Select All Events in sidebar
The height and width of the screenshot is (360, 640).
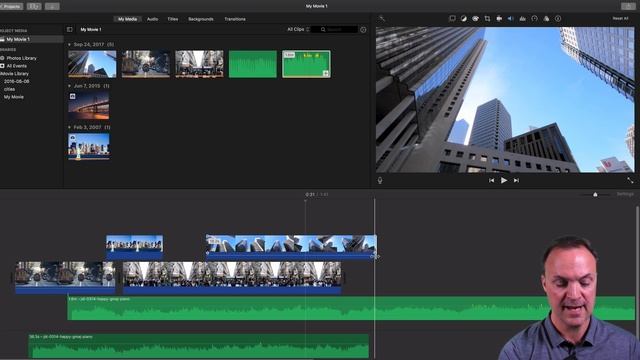16,66
